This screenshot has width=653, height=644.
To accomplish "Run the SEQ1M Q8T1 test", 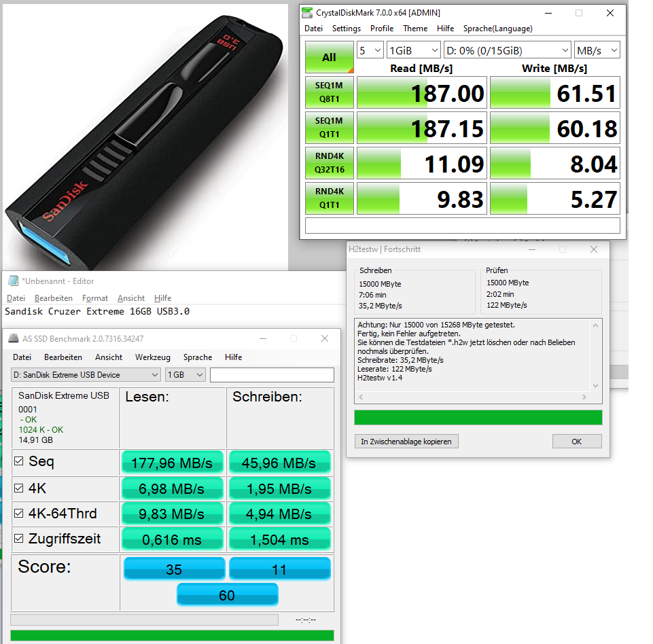I will (330, 92).
